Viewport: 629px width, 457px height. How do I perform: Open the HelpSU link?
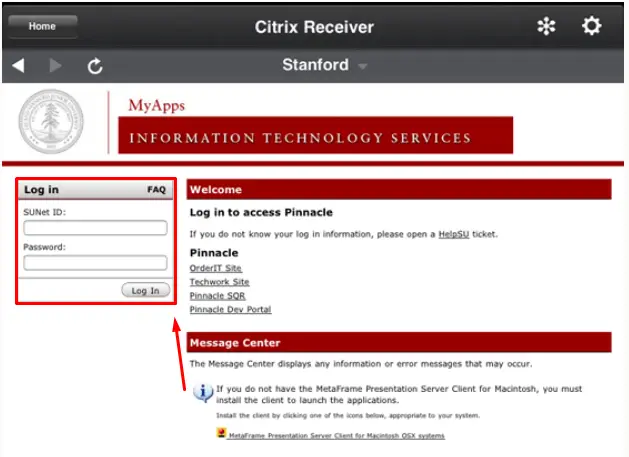(454, 234)
